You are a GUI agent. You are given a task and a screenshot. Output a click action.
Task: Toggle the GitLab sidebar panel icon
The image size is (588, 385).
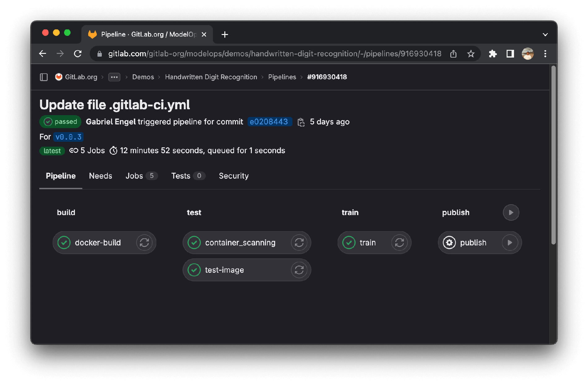(x=44, y=77)
